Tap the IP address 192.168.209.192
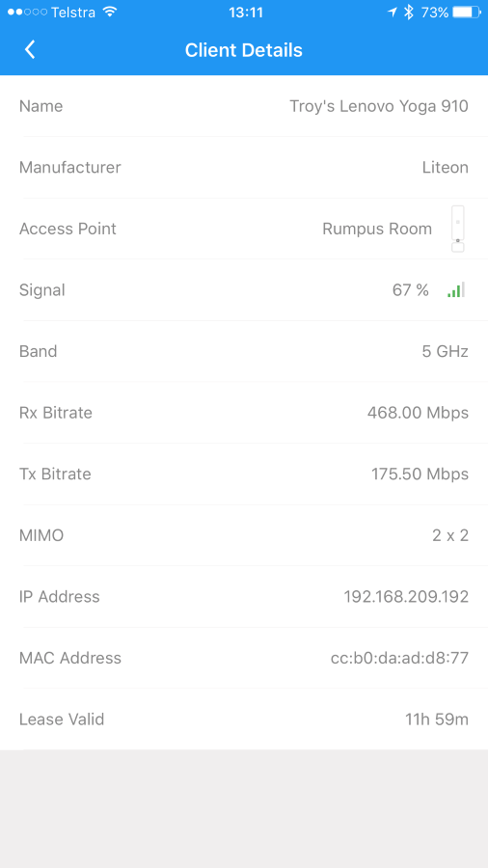The height and width of the screenshot is (868, 488). pos(406,597)
